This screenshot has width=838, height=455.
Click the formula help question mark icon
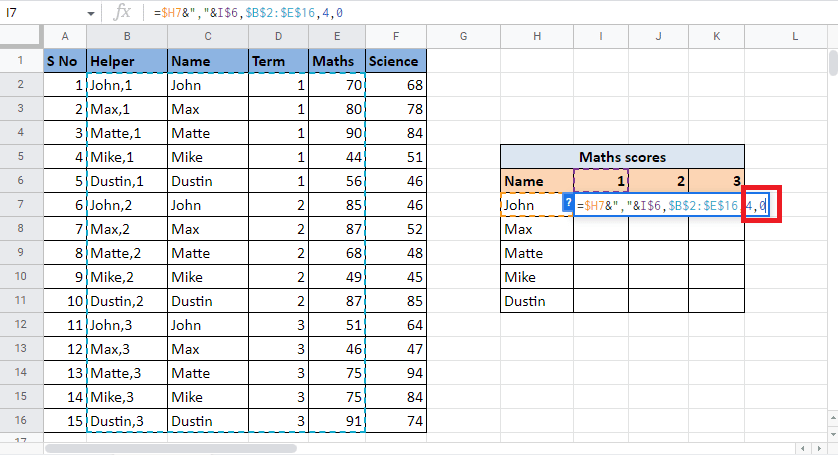568,204
